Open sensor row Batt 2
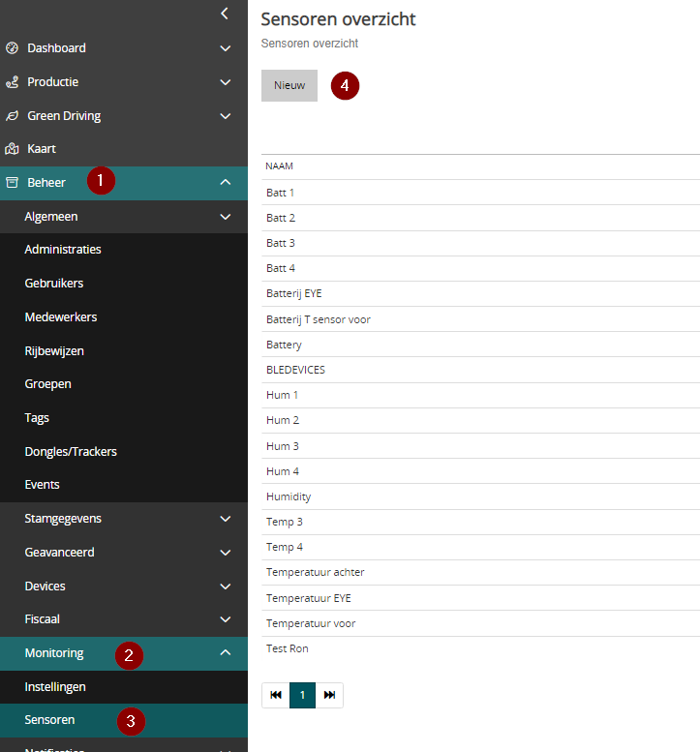Image resolution: width=700 pixels, height=752 pixels. click(x=481, y=218)
